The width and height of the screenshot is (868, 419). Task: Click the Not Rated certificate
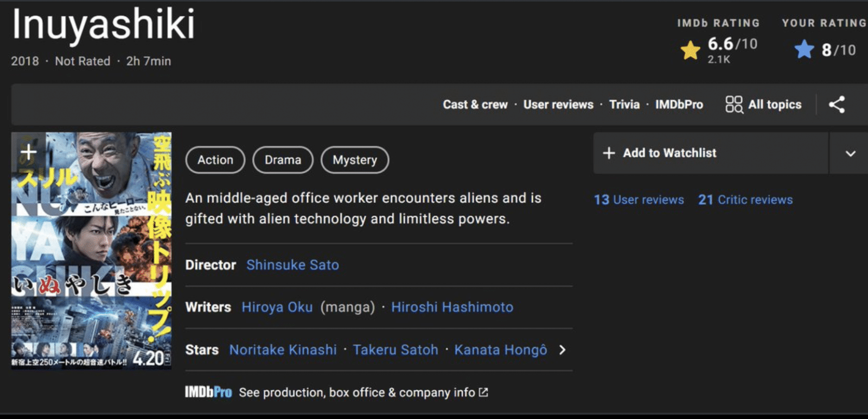click(82, 61)
